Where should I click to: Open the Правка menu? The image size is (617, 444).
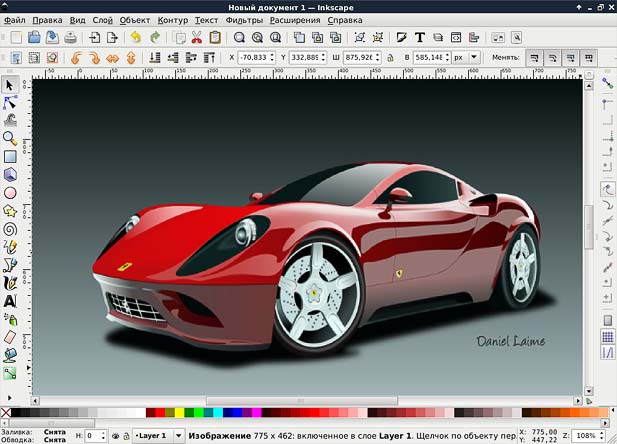point(47,20)
